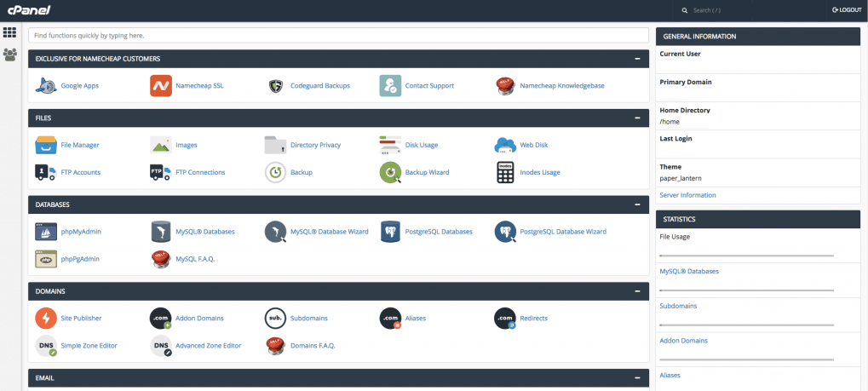Click Subdomains link in Statistics panel
The height and width of the screenshot is (391, 868).
(x=678, y=306)
